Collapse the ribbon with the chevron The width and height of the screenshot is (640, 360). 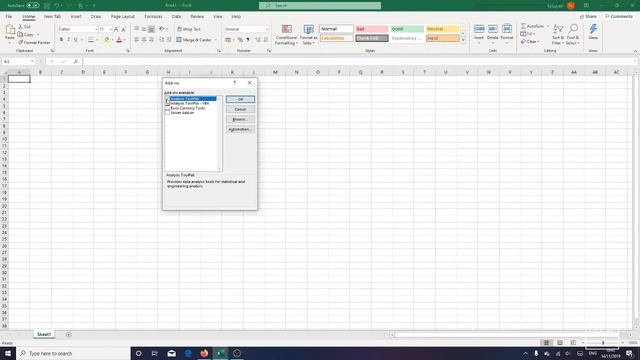tap(635, 51)
